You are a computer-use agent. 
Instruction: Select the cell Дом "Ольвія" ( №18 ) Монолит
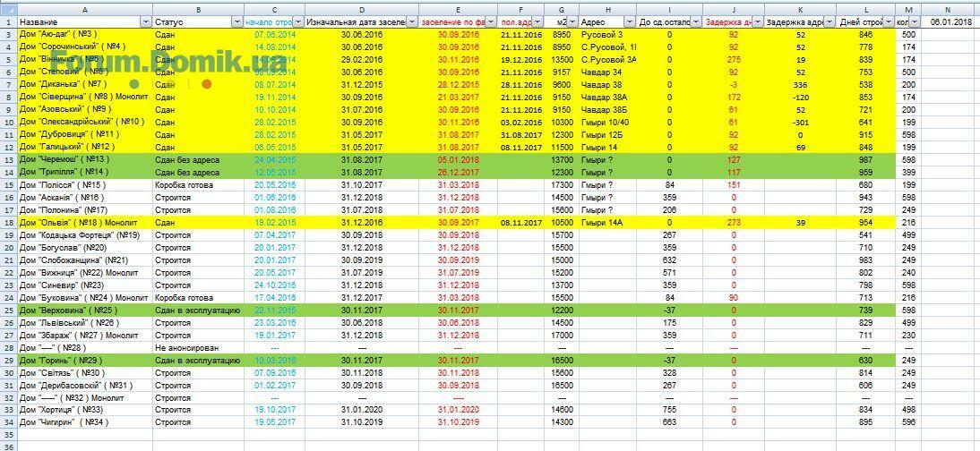point(84,222)
